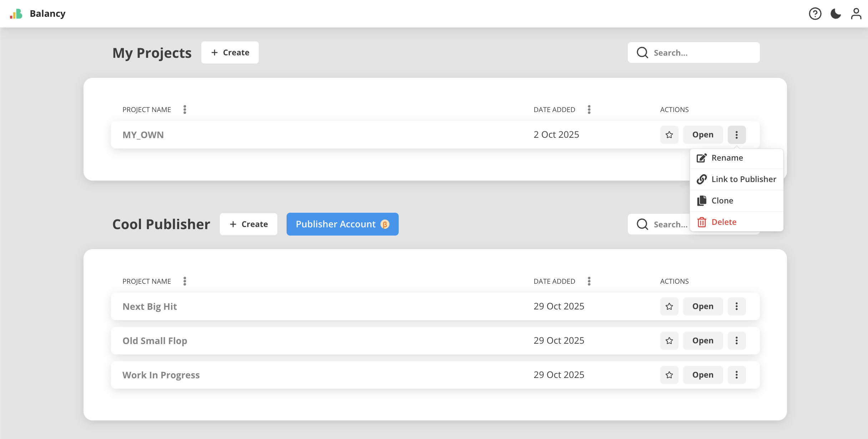The height and width of the screenshot is (439, 868).
Task: Click the Balancy logo icon
Action: pyautogui.click(x=16, y=14)
